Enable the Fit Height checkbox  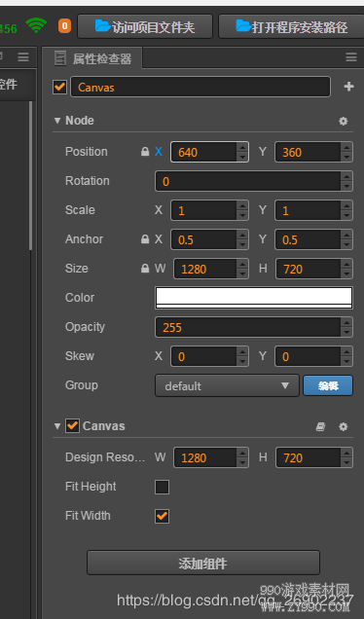click(162, 487)
